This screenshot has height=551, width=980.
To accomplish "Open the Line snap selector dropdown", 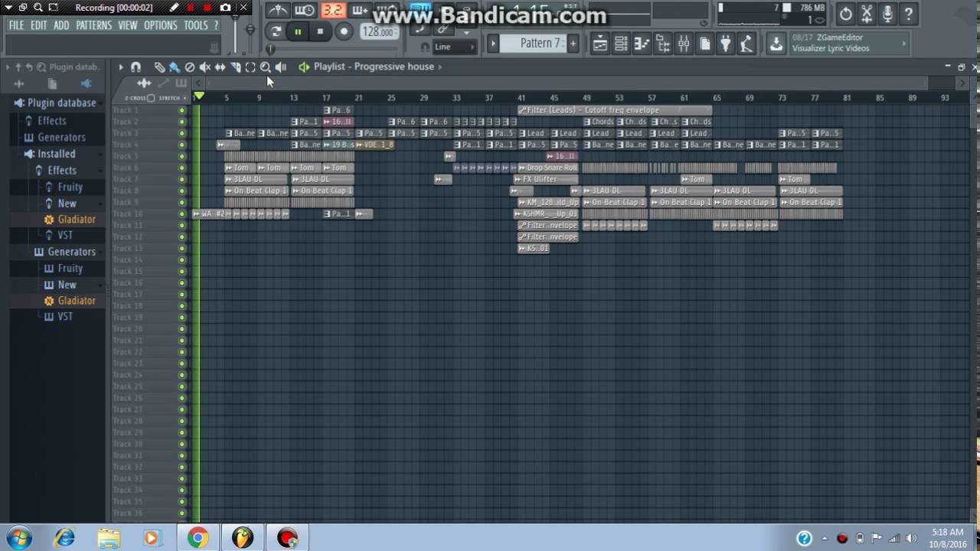I will (455, 47).
